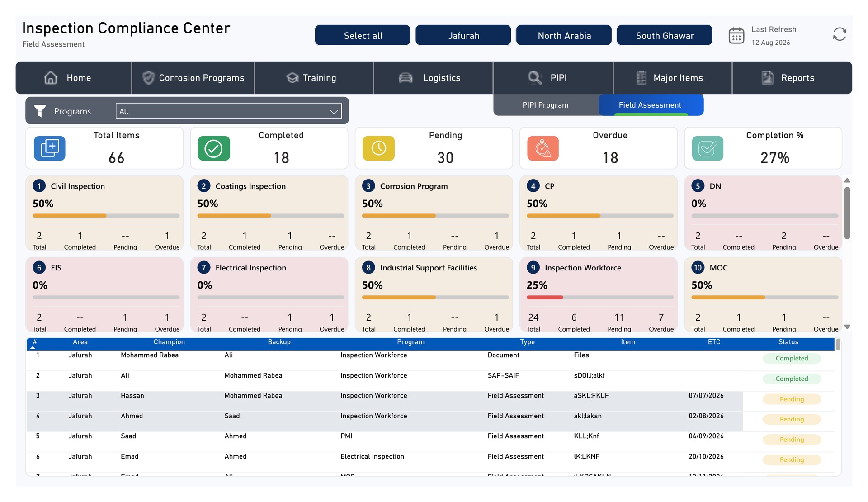Click the refresh arrows icon
868x502 pixels.
coord(840,34)
